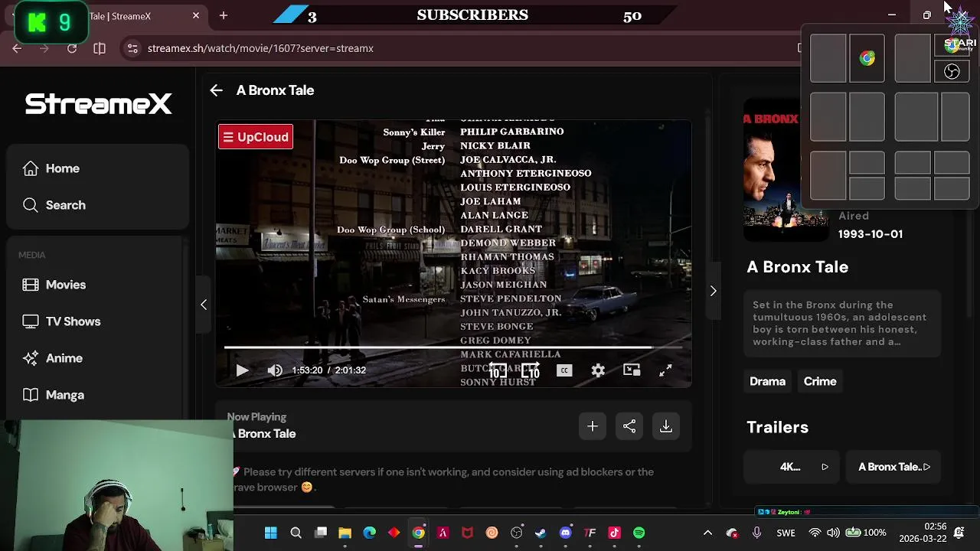Toggle closed captions CC button

click(x=564, y=370)
